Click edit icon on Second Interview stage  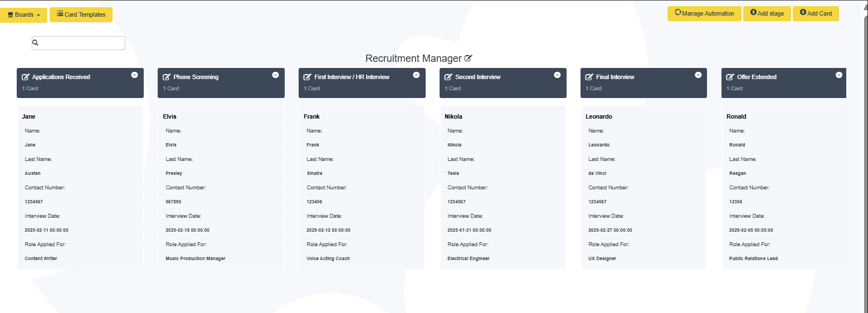click(x=448, y=77)
